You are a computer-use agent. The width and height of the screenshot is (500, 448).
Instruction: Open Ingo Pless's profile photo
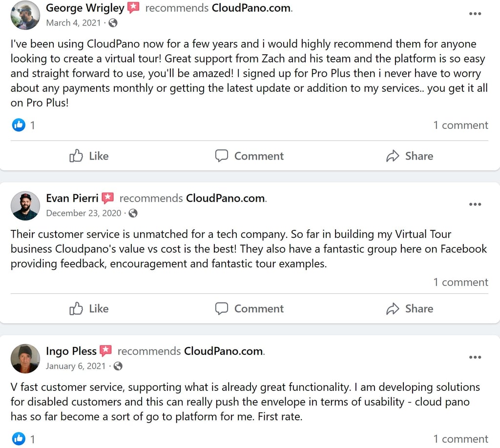(25, 358)
